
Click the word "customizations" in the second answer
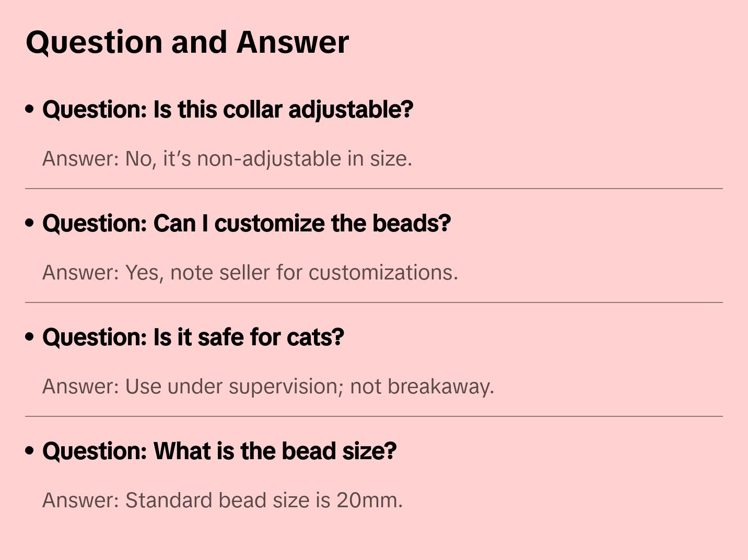pos(382,273)
